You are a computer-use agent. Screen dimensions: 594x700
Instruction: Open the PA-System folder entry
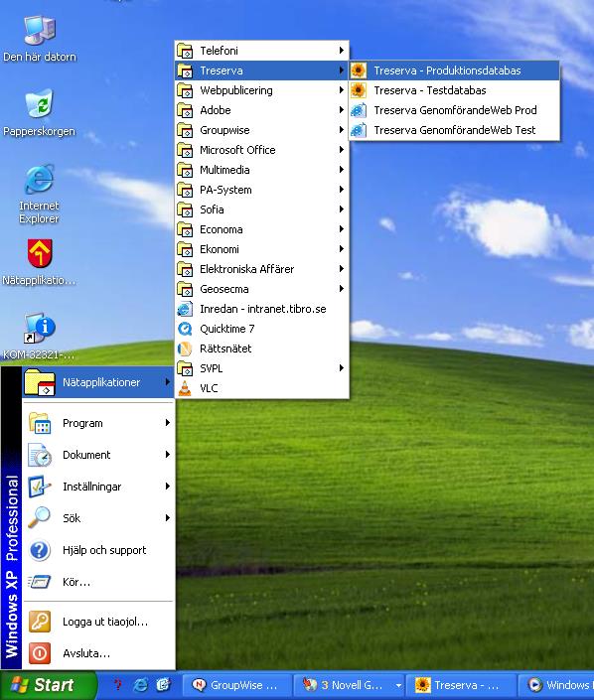tap(261, 190)
